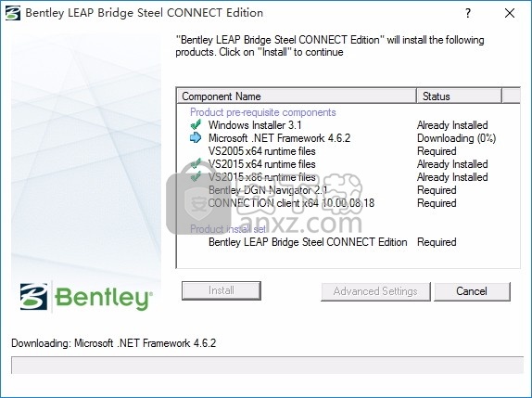Click Required status for CONNECTION client
The width and height of the screenshot is (532, 398).
pyautogui.click(x=437, y=203)
